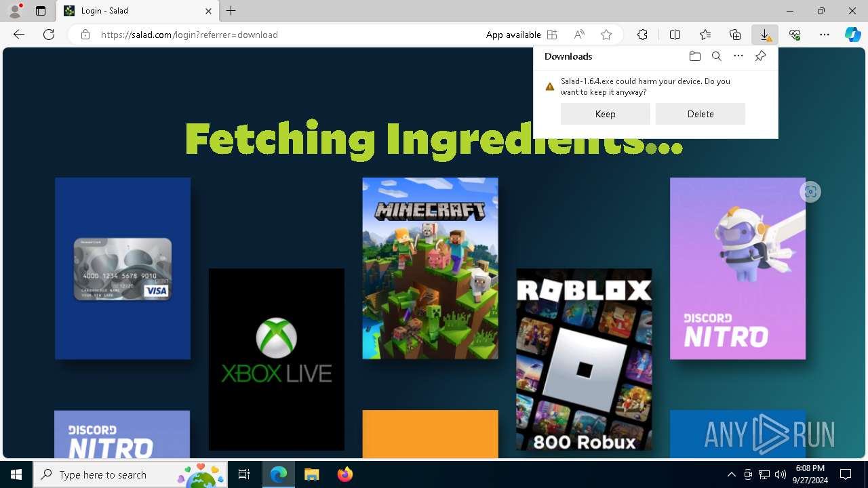This screenshot has width=868, height=488.
Task: Open the clock showing 6:08 PM
Action: click(x=810, y=474)
